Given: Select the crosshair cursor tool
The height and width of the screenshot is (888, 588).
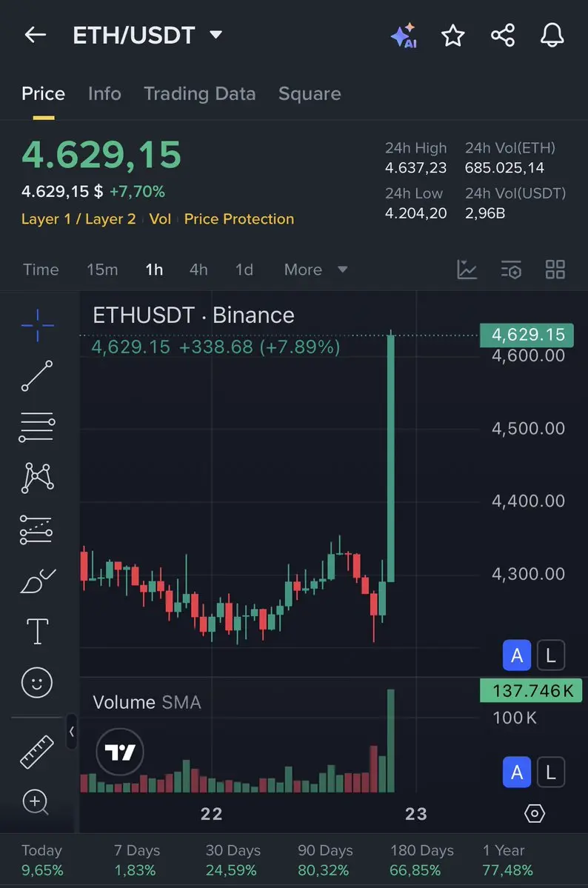Looking at the screenshot, I should click(37, 325).
